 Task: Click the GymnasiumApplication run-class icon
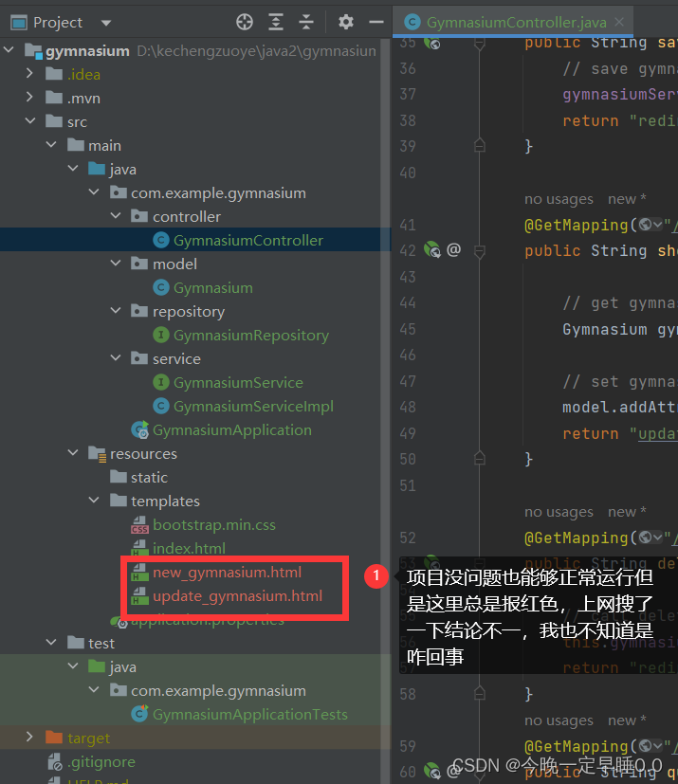coord(140,429)
